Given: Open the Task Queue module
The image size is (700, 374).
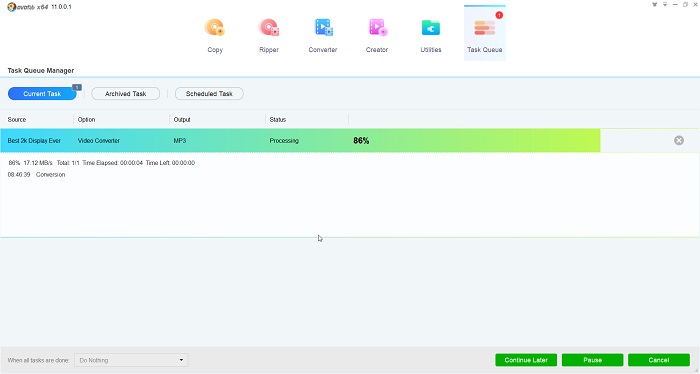Looking at the screenshot, I should [x=484, y=33].
